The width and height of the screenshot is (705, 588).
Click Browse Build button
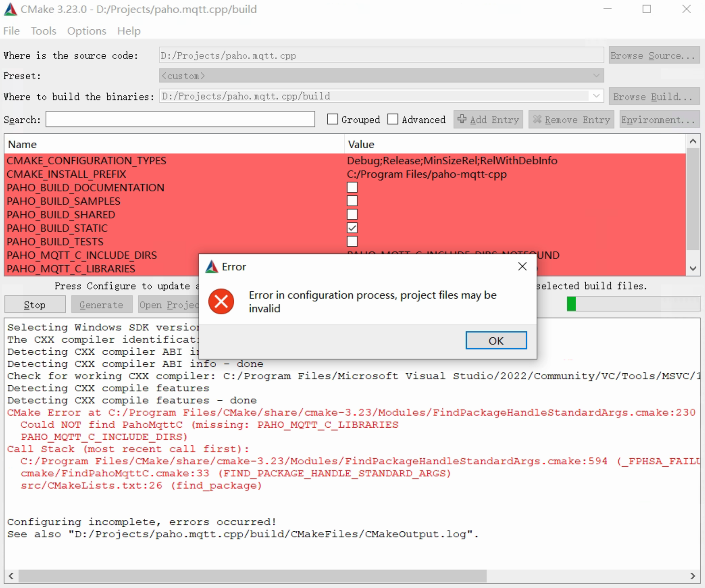(654, 96)
